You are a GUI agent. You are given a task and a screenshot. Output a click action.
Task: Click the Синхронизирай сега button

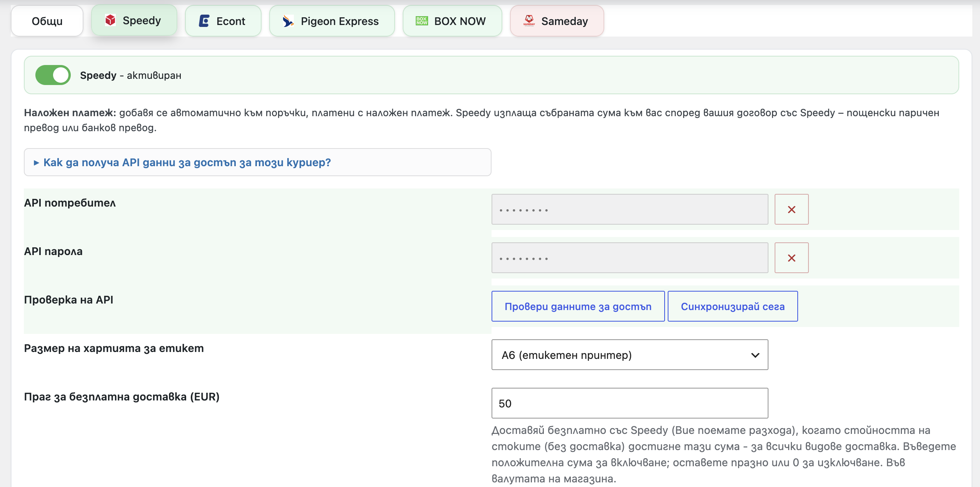(733, 306)
